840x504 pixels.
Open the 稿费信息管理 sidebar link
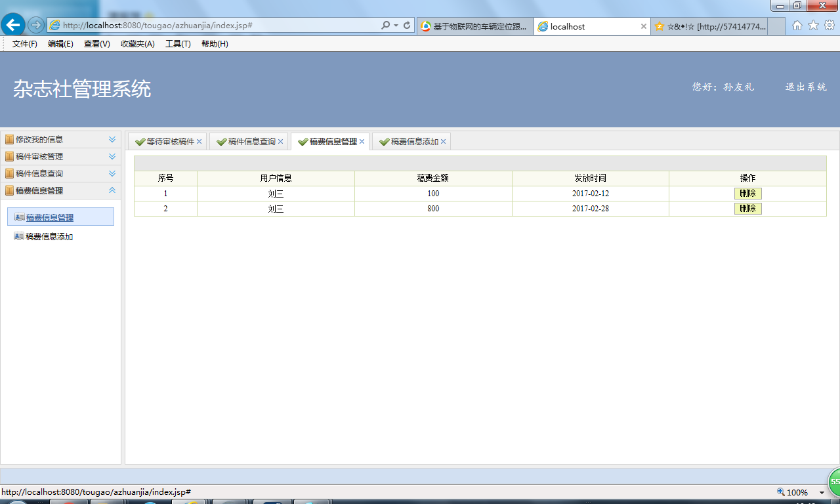(x=50, y=218)
